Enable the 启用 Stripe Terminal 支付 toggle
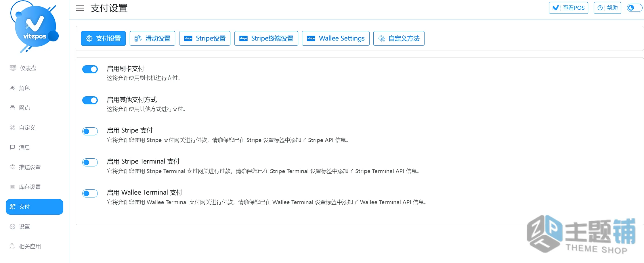 [x=90, y=162]
